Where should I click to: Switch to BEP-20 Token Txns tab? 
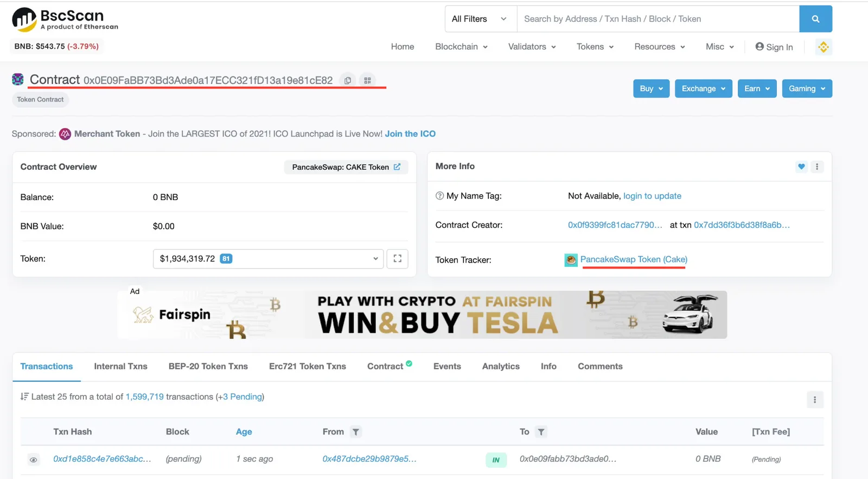(x=208, y=367)
